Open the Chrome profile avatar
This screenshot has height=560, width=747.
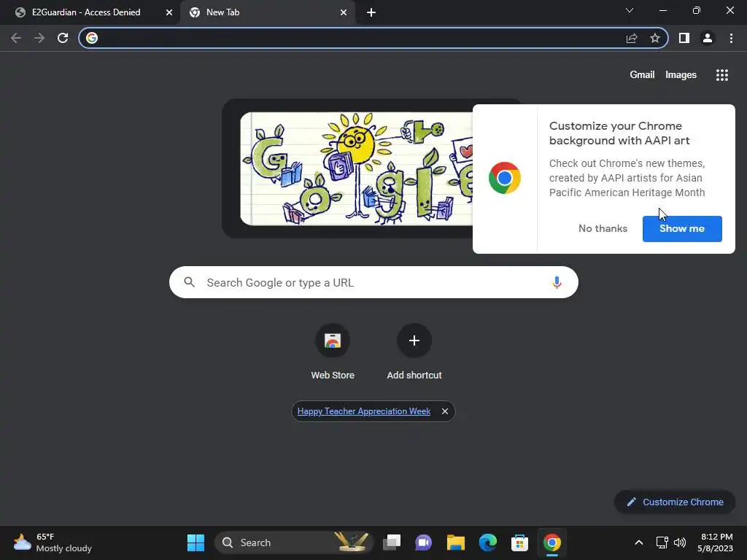[708, 38]
